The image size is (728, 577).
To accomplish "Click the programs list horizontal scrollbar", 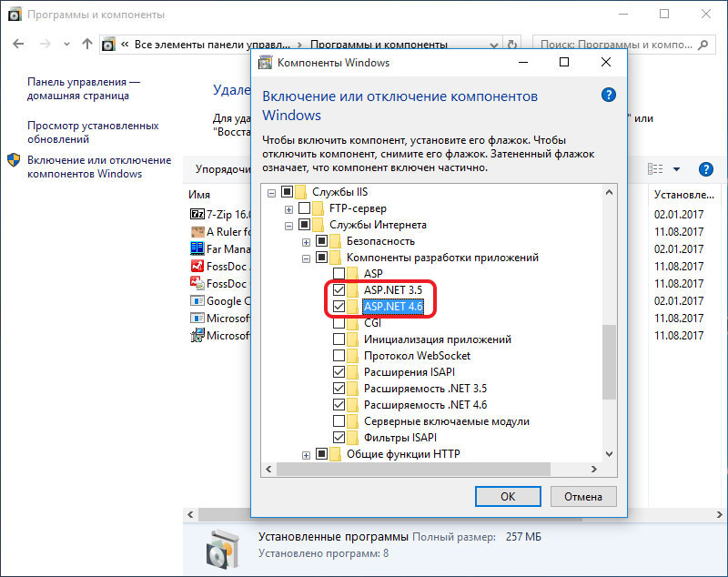I will click(x=390, y=514).
